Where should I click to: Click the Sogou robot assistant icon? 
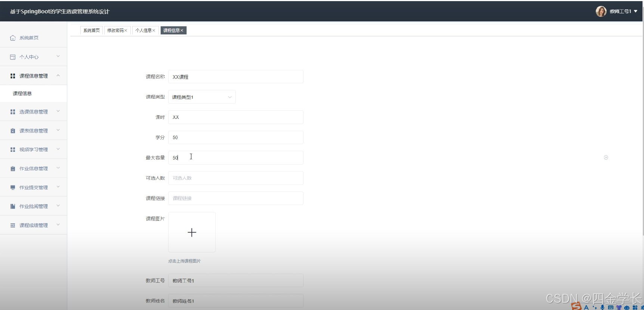coord(627,307)
